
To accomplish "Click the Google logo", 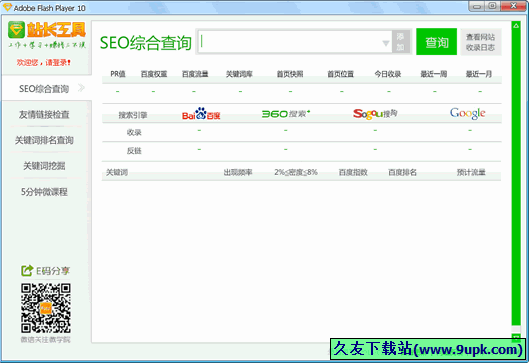I will click(468, 113).
